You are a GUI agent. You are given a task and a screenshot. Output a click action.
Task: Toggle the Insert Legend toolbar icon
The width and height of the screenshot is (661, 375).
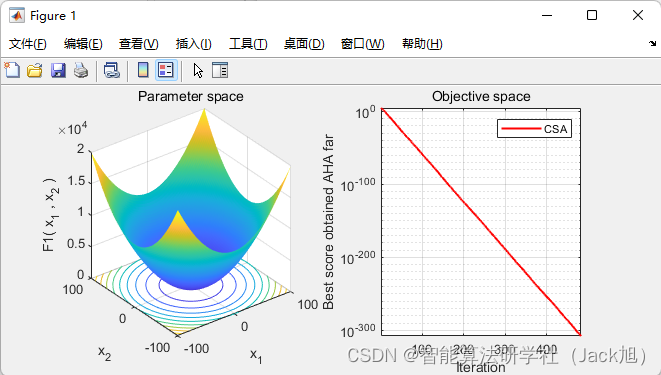pos(166,70)
